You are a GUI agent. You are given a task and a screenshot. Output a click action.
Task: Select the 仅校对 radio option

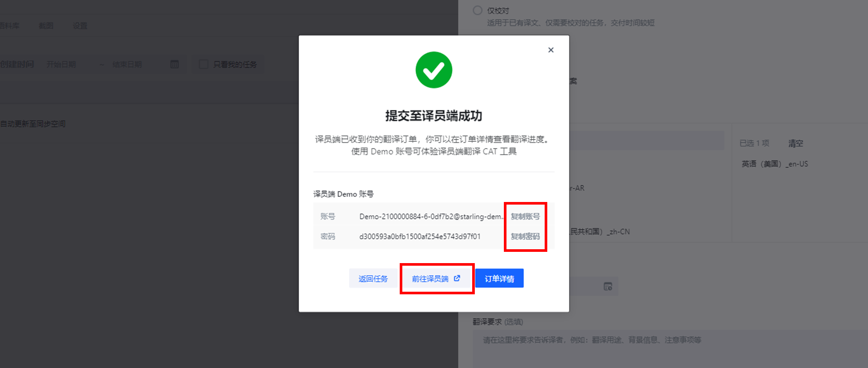click(x=477, y=10)
